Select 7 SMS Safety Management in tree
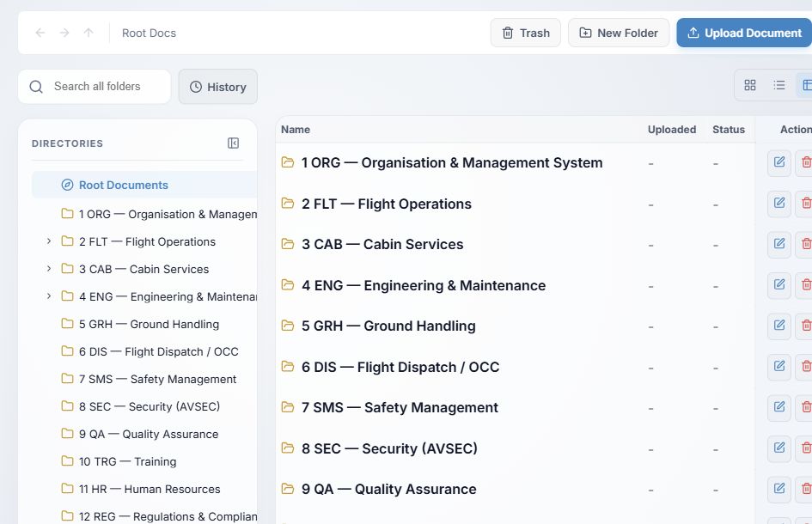The height and width of the screenshot is (524, 812). coord(149,379)
